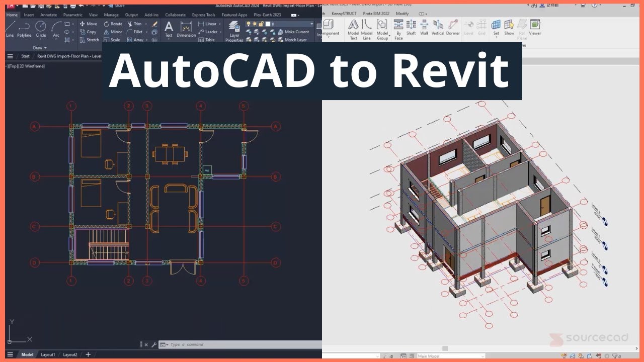Click the Mirror tool

pyautogui.click(x=113, y=32)
